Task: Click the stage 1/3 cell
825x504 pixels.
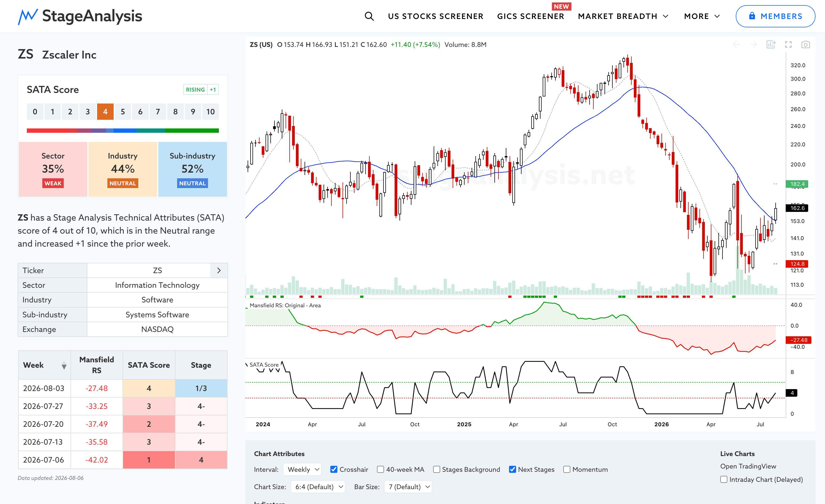Action: (201, 388)
